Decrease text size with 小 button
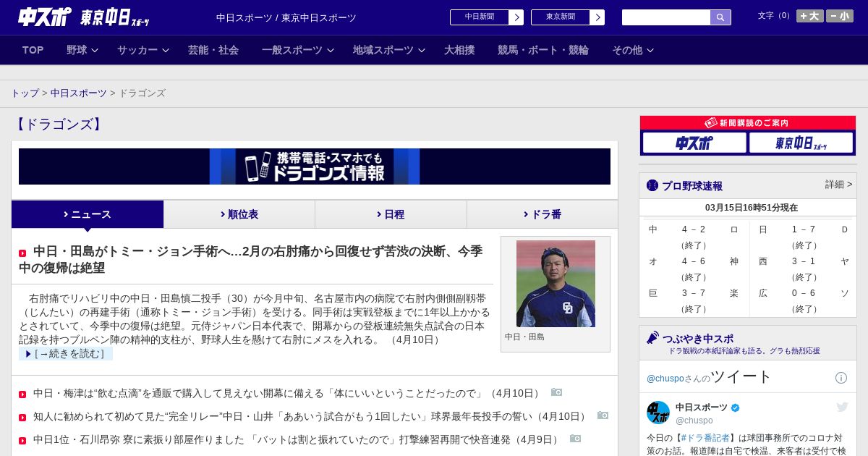 840,16
